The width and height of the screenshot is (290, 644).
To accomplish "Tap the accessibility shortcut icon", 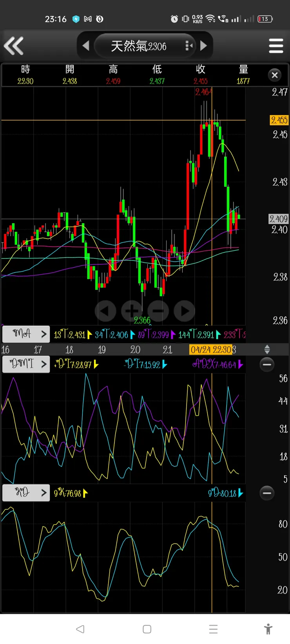I will point(268,629).
